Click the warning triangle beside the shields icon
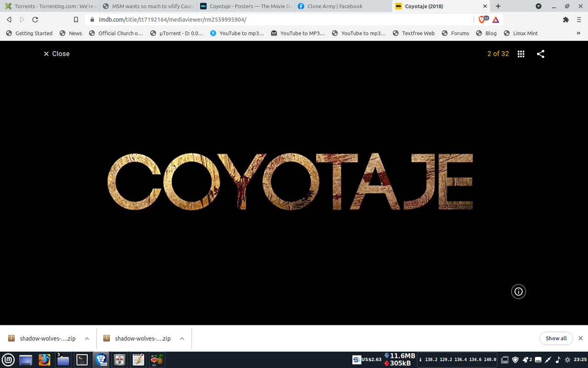 click(x=495, y=20)
